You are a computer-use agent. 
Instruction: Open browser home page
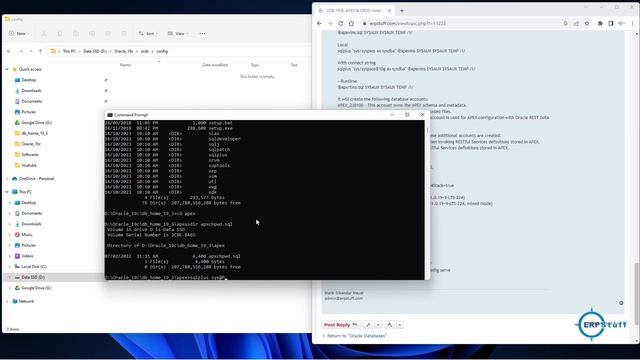(351, 24)
